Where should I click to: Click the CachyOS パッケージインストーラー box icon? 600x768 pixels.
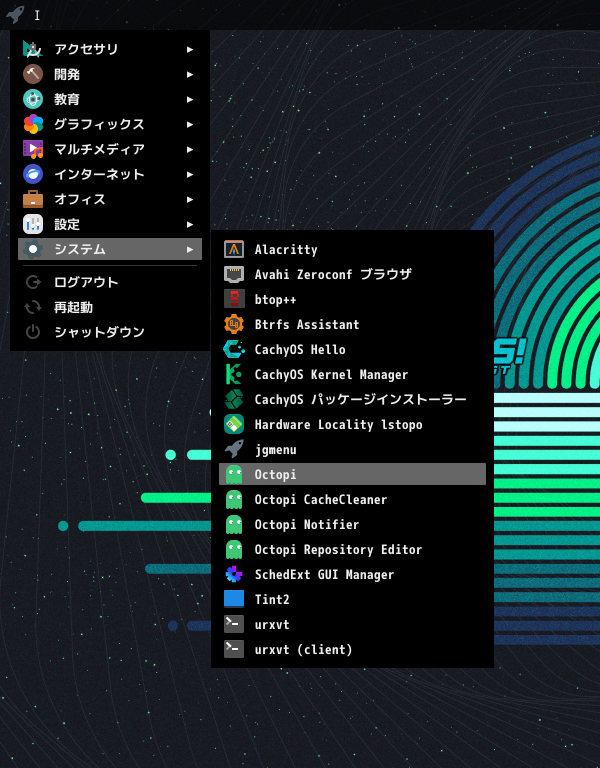pos(234,399)
